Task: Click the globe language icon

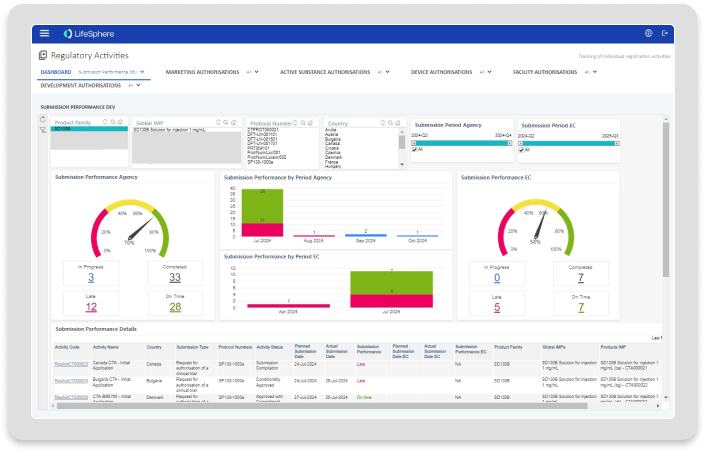Action: (x=649, y=33)
